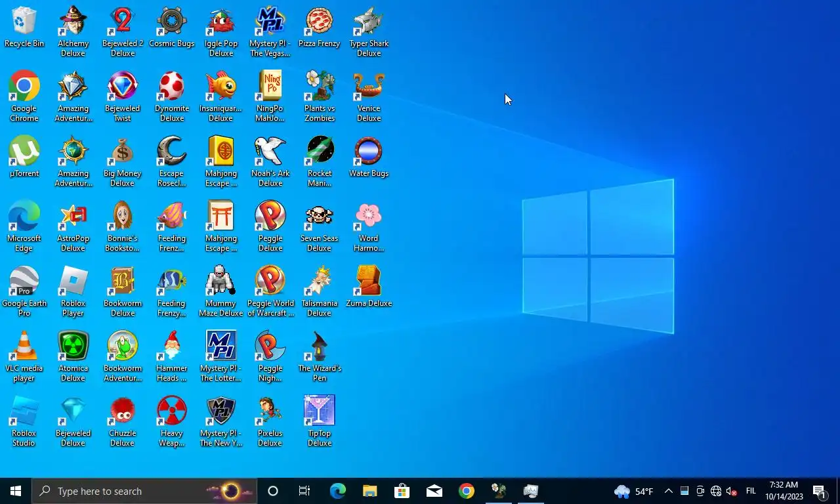The height and width of the screenshot is (504, 840).
Task: Select the Pizza Frenzy icon
Action: click(x=320, y=27)
